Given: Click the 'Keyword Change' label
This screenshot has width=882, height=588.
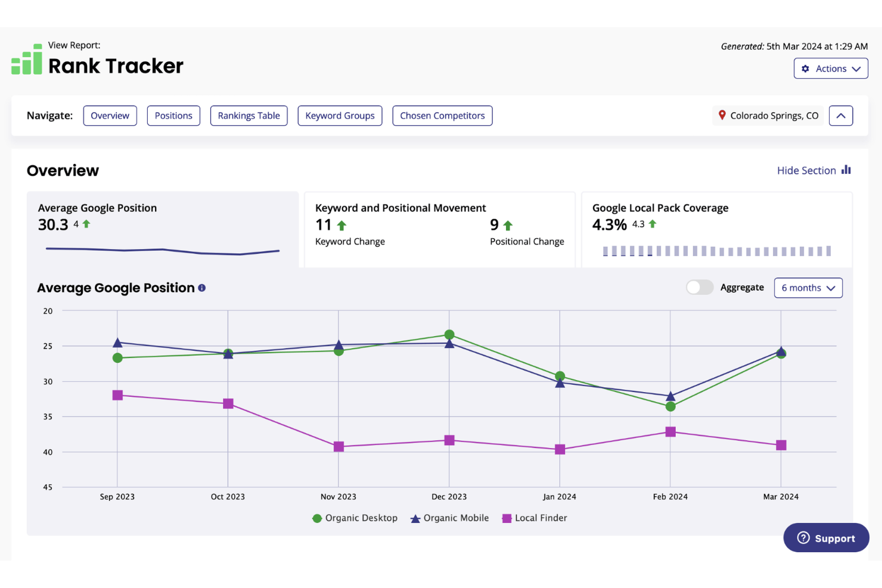Looking at the screenshot, I should 350,241.
